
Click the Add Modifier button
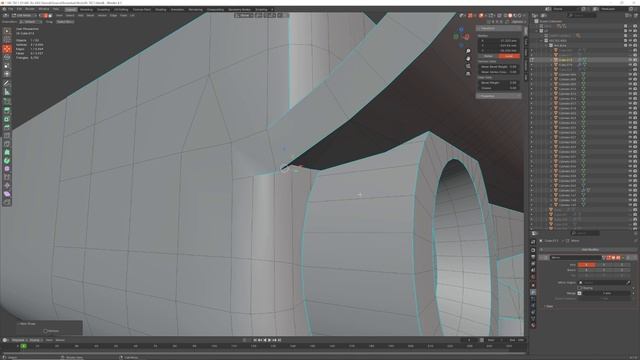(x=590, y=249)
